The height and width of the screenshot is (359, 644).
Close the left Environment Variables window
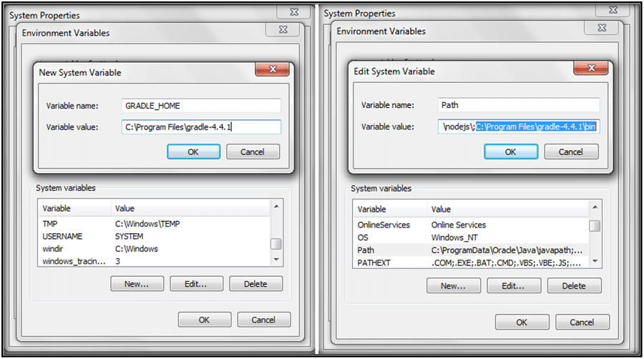pyautogui.click(x=283, y=29)
